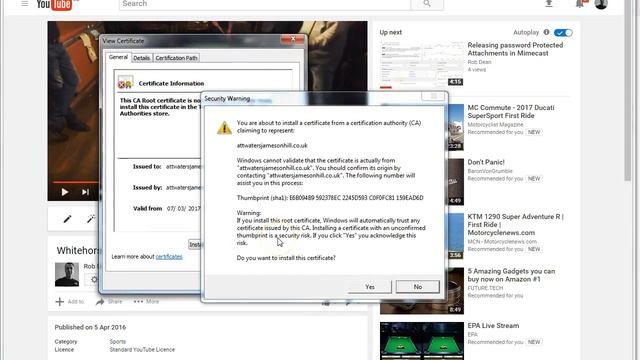The height and width of the screenshot is (360, 640).
Task: Click the Thumbprint (sha1) text line
Action: coord(330,198)
